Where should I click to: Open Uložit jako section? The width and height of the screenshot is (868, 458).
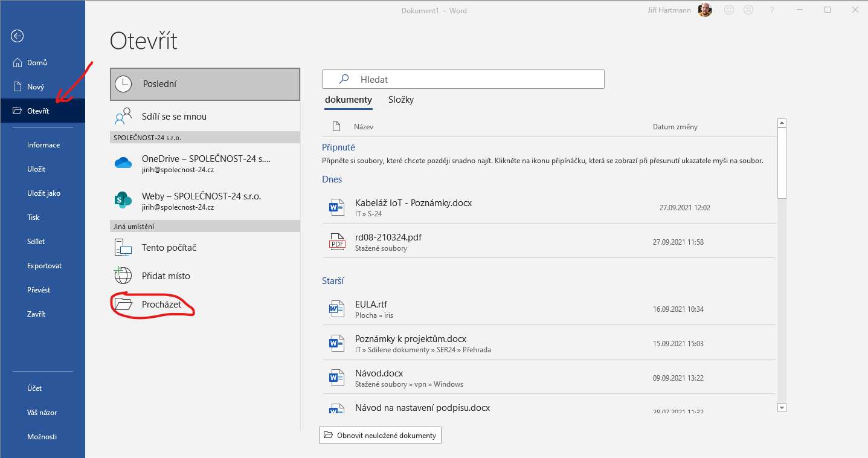coord(42,193)
